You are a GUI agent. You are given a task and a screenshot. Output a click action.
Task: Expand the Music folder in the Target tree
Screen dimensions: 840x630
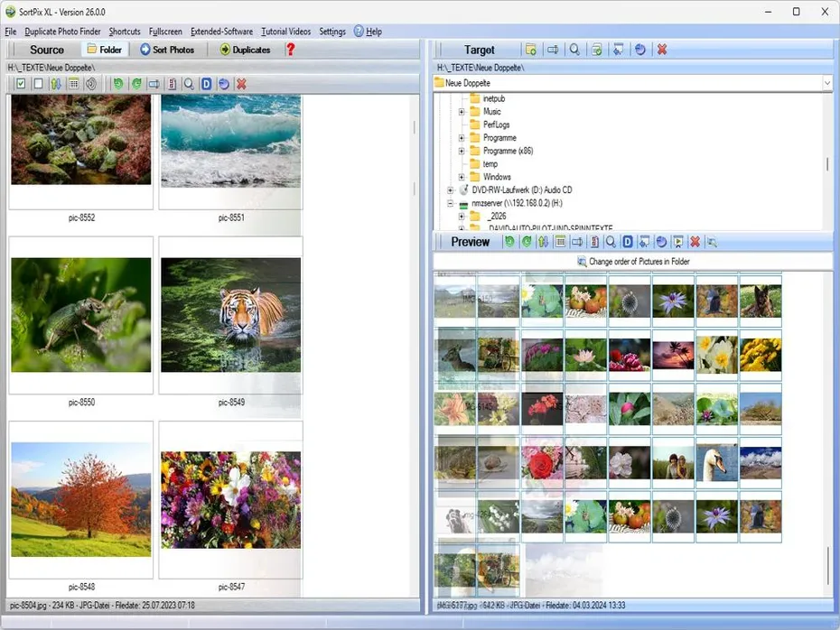462,111
